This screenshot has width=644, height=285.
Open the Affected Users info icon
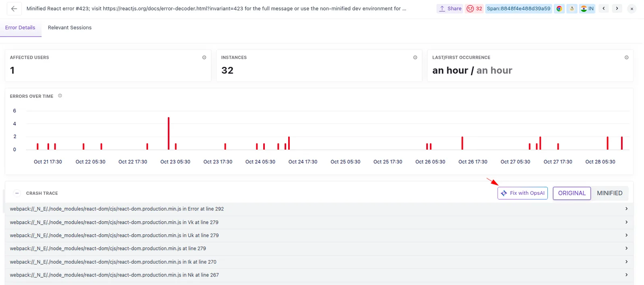click(204, 58)
